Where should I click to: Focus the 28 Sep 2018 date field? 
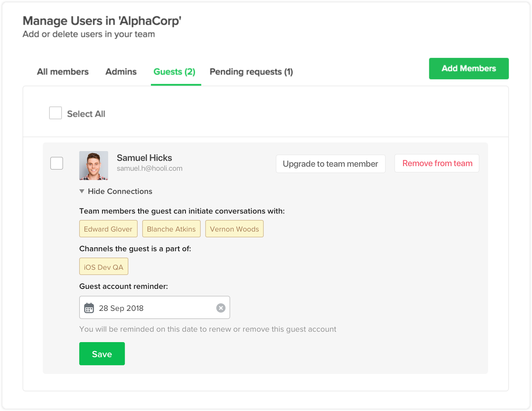pyautogui.click(x=155, y=308)
